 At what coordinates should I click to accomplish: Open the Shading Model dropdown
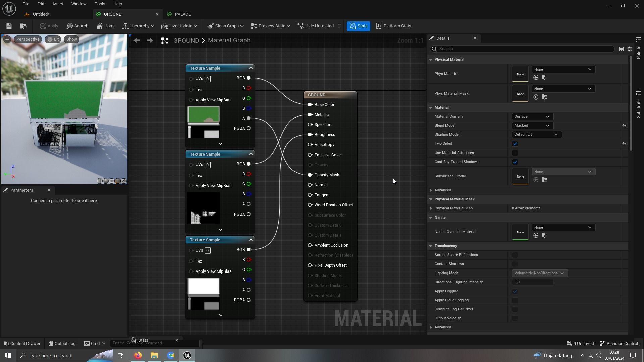coord(536,135)
